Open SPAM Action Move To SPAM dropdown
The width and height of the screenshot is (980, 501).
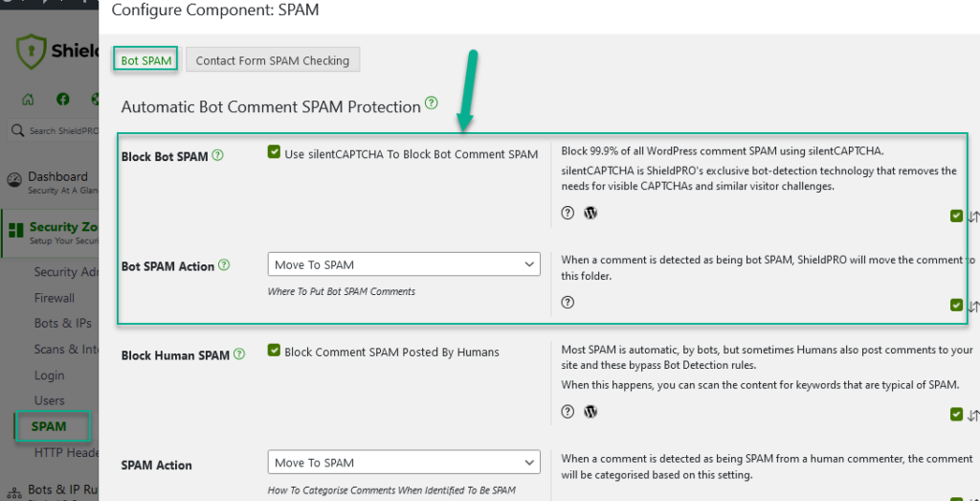[404, 463]
